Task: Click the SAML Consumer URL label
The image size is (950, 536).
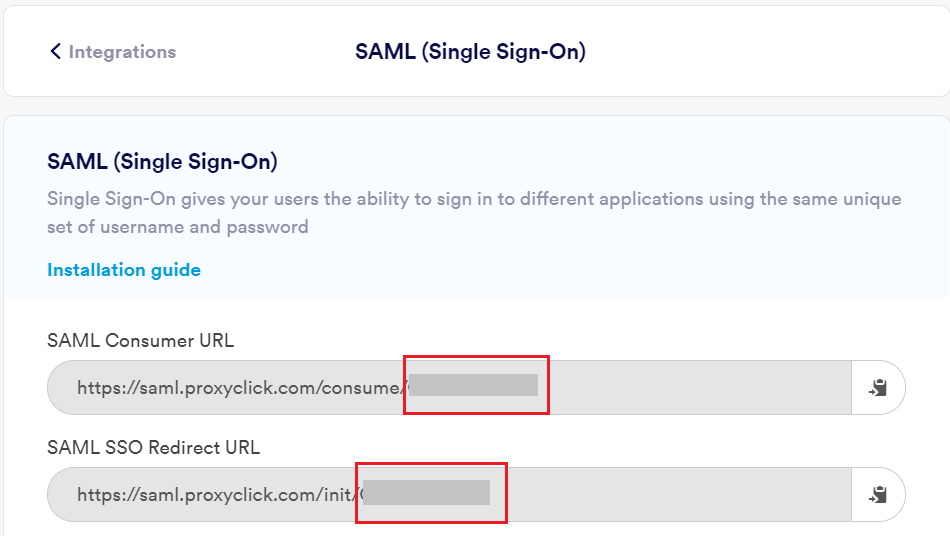Action: [x=140, y=341]
